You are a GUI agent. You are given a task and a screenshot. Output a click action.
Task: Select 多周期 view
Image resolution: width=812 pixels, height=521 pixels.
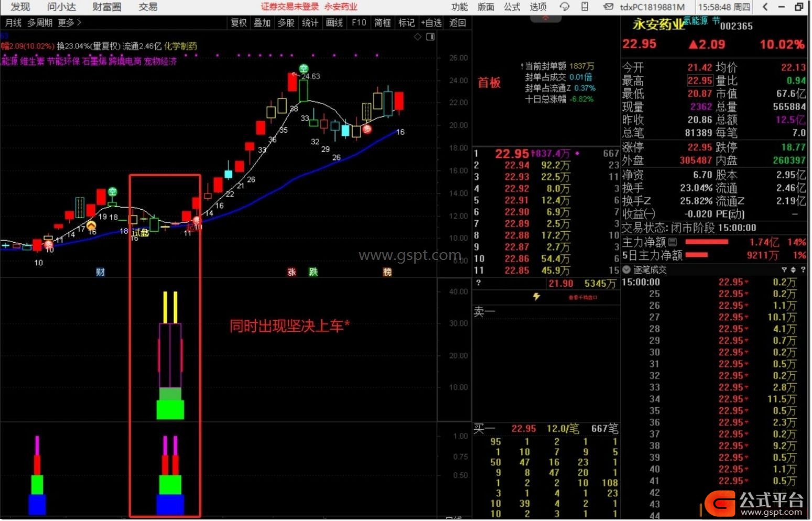pos(40,23)
